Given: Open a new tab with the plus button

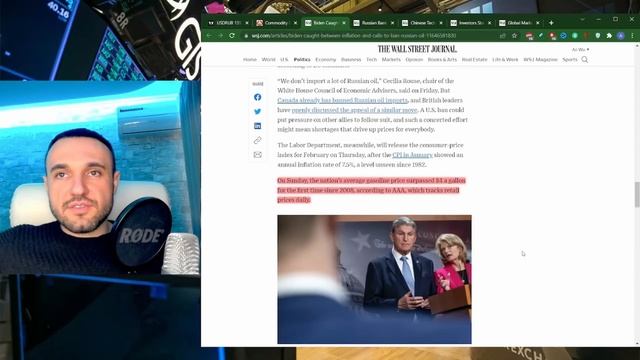Looking at the screenshot, I should tap(551, 23).
